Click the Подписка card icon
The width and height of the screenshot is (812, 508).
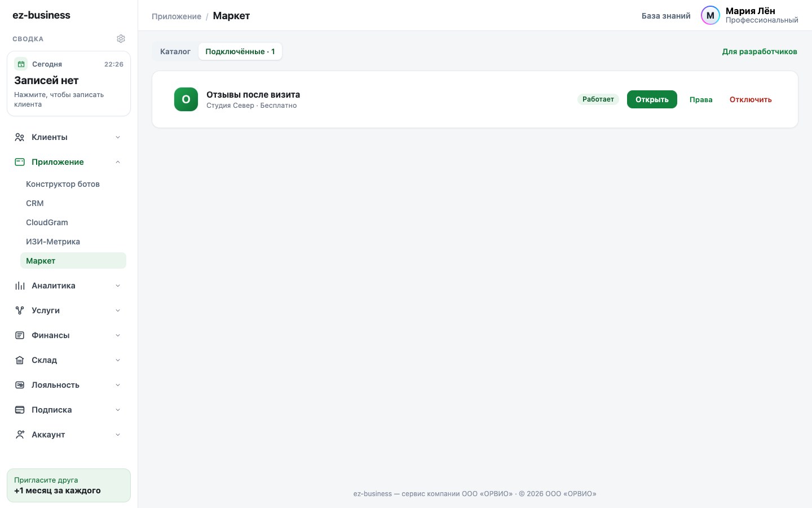tap(20, 410)
